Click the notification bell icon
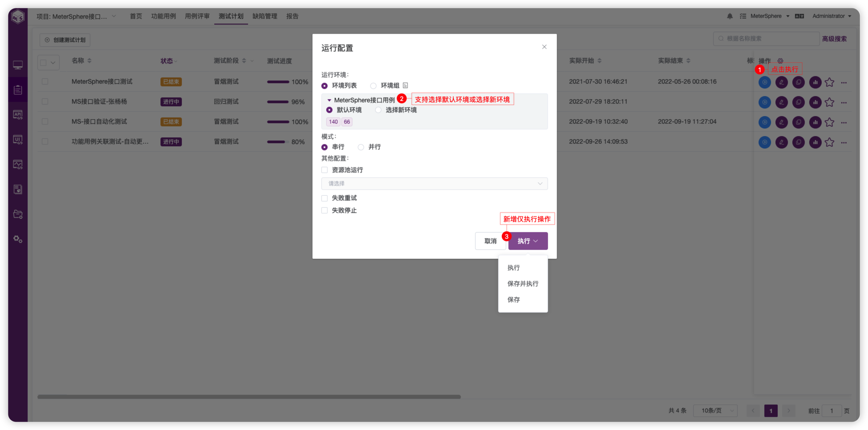This screenshot has width=868, height=430. pyautogui.click(x=730, y=16)
